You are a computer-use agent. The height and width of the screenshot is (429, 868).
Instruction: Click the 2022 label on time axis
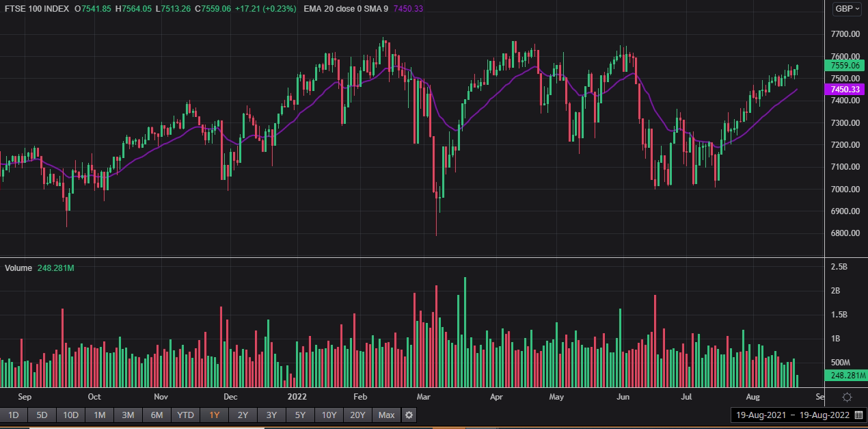(x=298, y=396)
